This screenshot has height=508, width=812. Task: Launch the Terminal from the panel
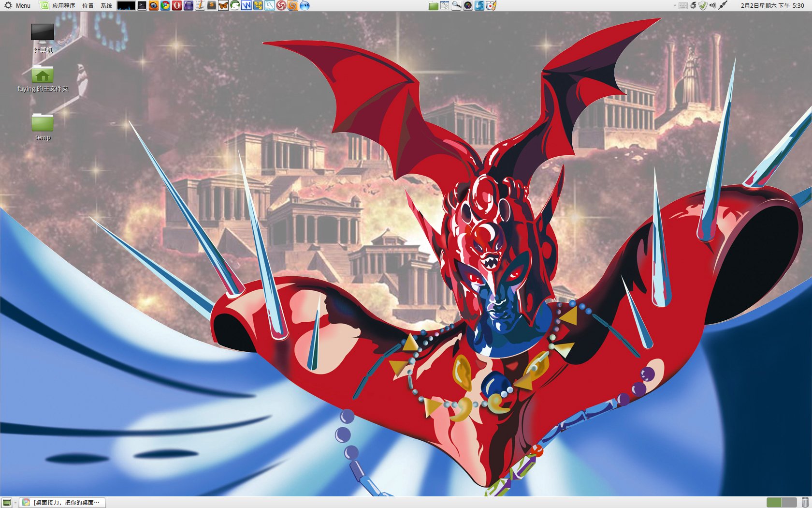142,5
